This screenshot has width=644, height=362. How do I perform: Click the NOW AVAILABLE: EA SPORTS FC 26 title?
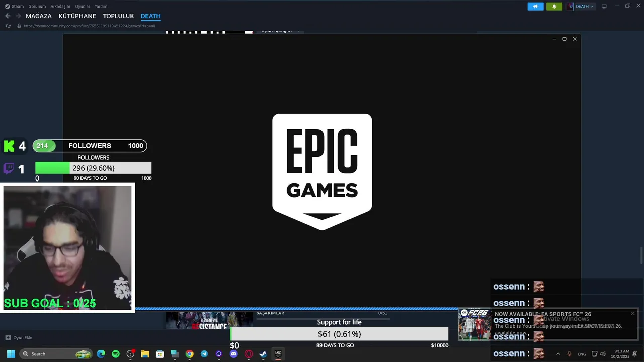[x=543, y=314]
